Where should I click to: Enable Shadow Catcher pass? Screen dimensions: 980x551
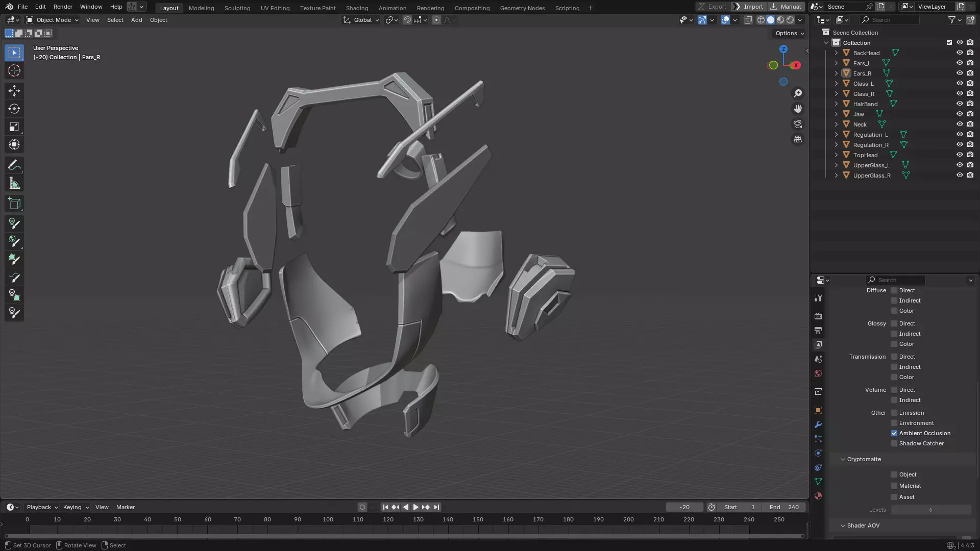click(x=894, y=443)
